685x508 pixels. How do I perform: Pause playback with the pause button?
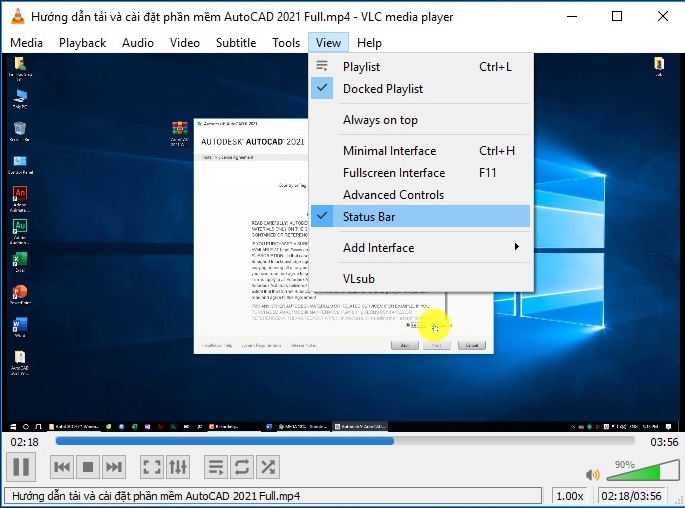pyautogui.click(x=21, y=467)
